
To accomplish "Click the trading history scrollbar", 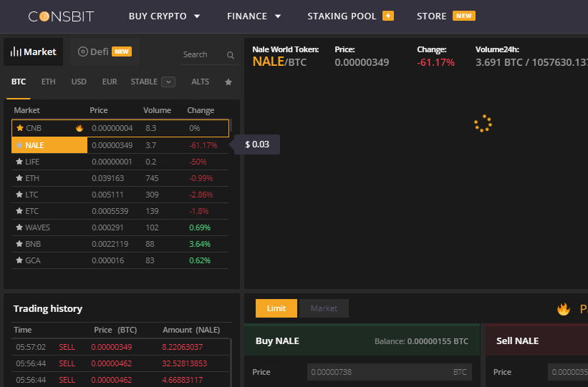I will [x=231, y=363].
